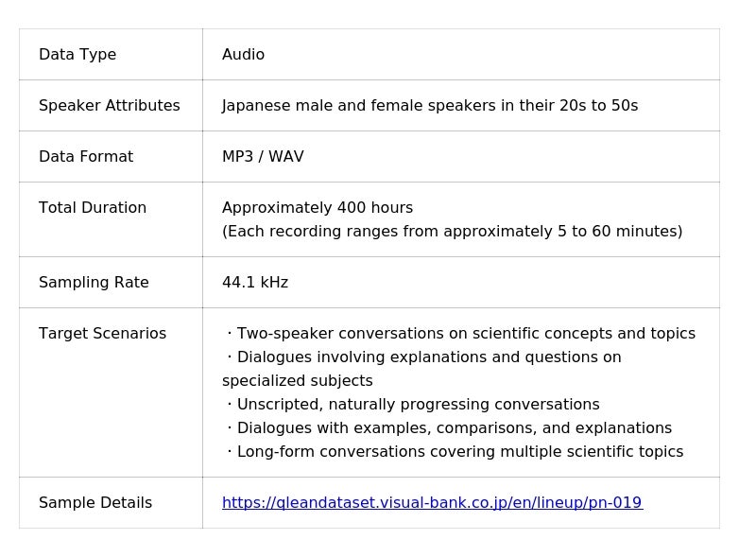Select the 'Unscripted, naturally progressing conversations' bullet
This screenshot has width=756, height=557.
click(x=414, y=405)
